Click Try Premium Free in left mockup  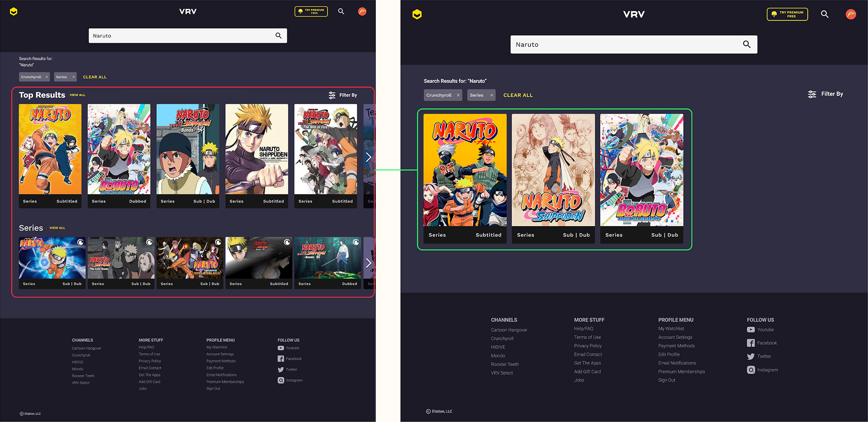pyautogui.click(x=311, y=11)
